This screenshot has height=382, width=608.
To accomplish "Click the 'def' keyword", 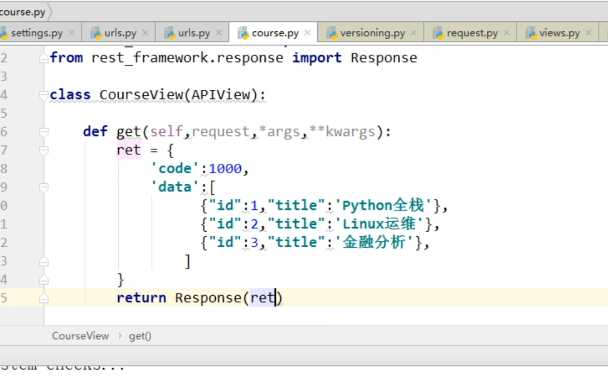I will pos(95,131).
